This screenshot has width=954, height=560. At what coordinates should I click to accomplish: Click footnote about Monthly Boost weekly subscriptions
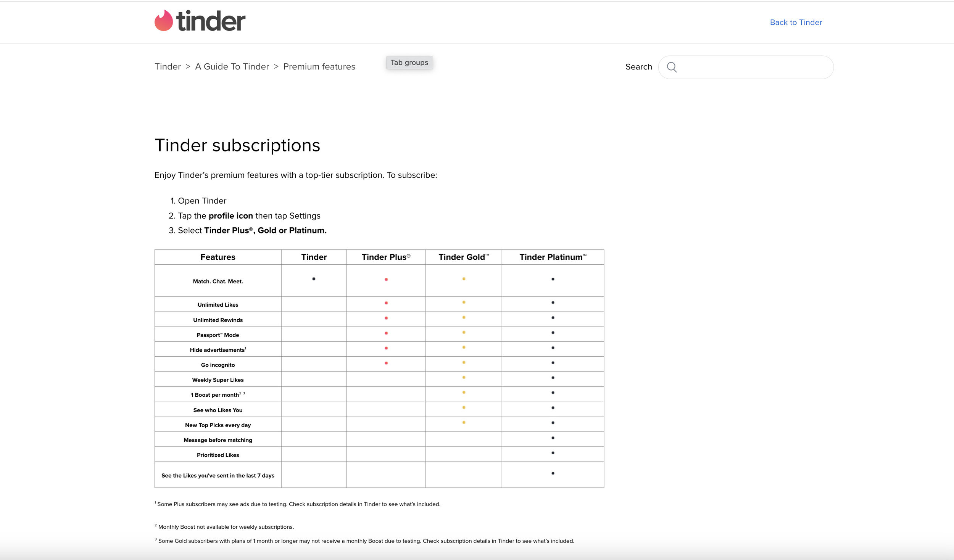[224, 527]
